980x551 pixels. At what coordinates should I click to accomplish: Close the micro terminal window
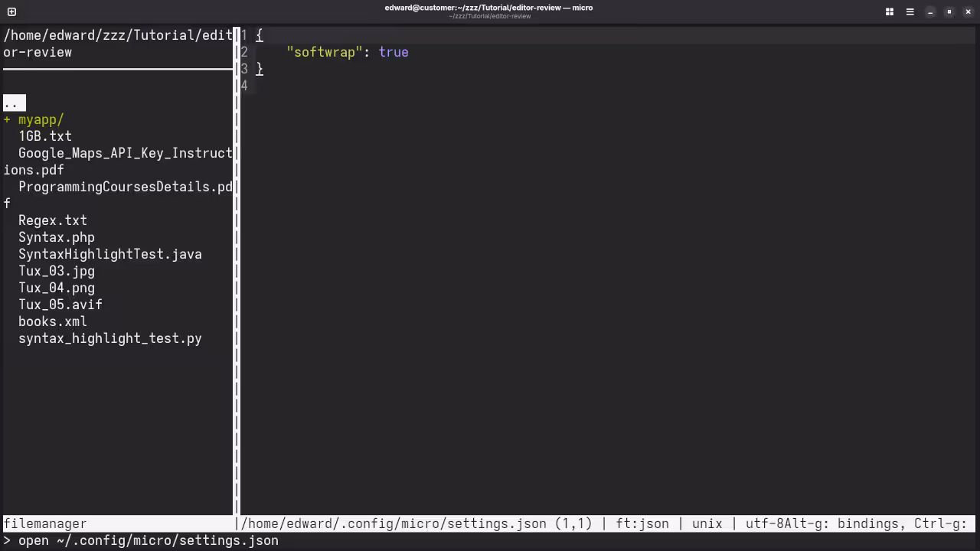[968, 11]
